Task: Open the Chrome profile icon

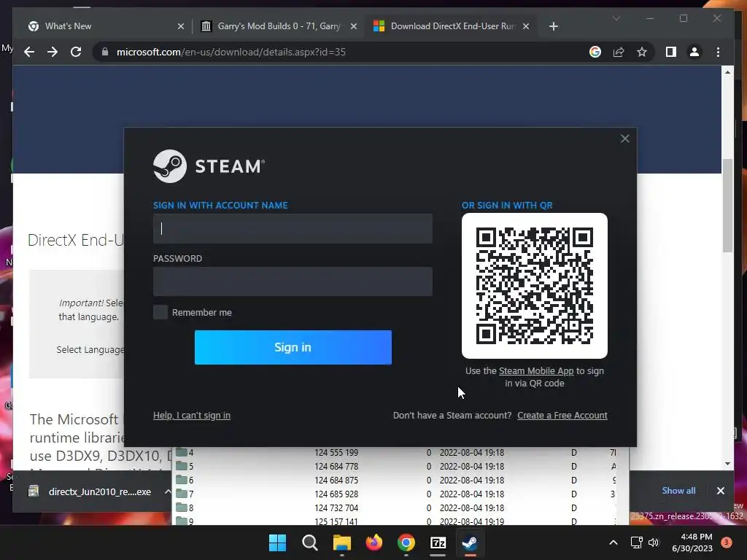Action: [694, 52]
